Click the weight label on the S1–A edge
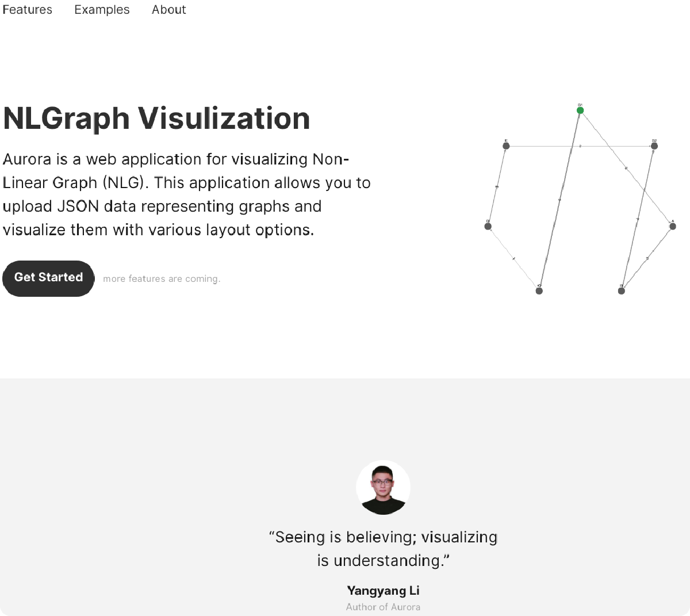The image size is (690, 616). click(x=626, y=169)
